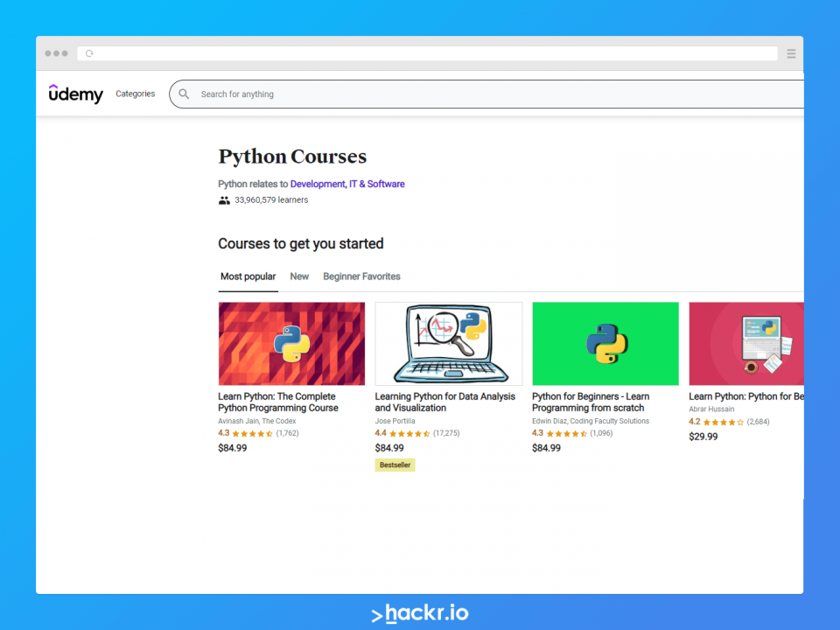
Task: Follow the IT & Software link
Action: (x=376, y=184)
